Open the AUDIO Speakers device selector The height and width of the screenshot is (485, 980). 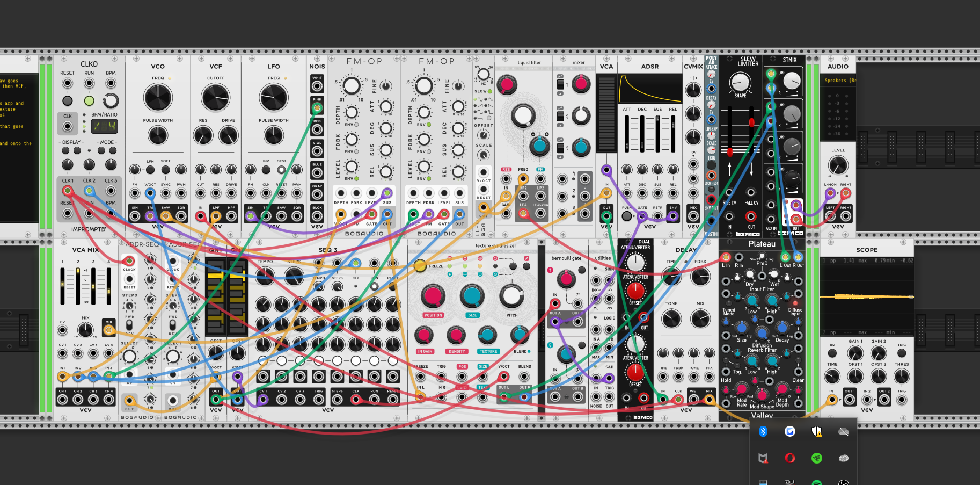(838, 81)
